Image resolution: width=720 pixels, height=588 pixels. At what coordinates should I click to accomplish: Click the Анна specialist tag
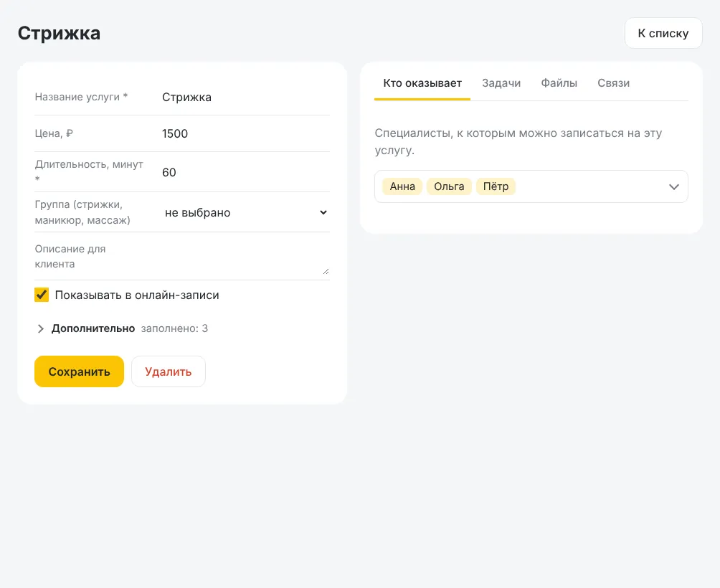(402, 186)
